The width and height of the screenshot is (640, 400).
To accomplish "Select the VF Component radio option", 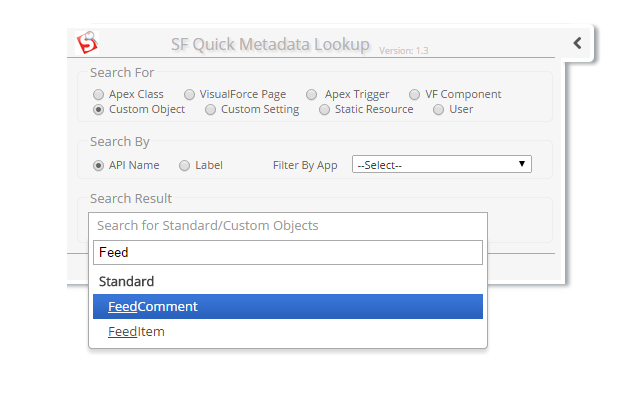I will [x=415, y=95].
